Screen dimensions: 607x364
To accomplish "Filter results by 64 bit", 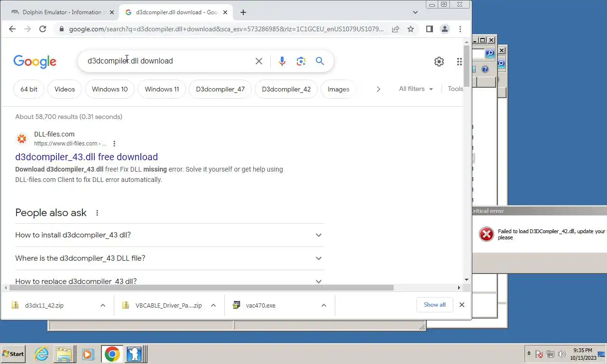I will pyautogui.click(x=29, y=89).
